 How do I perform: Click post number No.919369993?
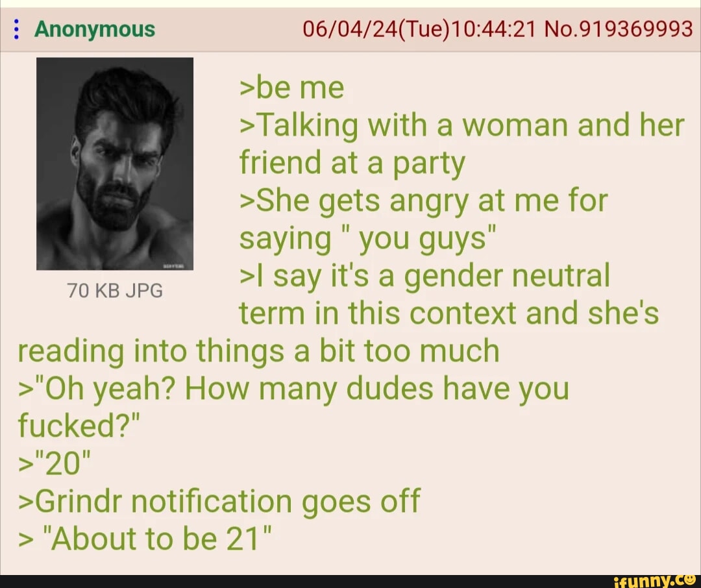click(x=619, y=29)
